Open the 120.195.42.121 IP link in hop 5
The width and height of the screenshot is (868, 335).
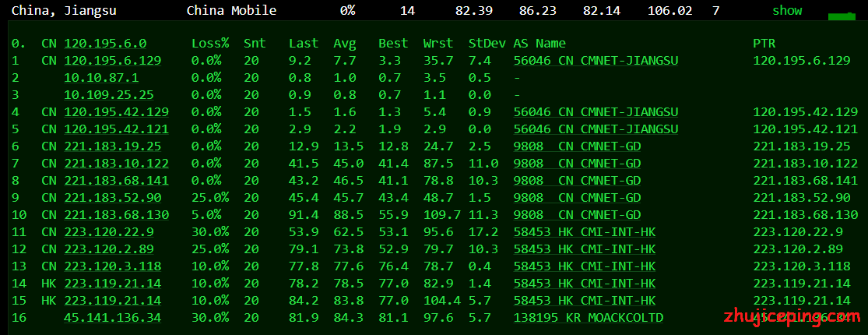[116, 129]
